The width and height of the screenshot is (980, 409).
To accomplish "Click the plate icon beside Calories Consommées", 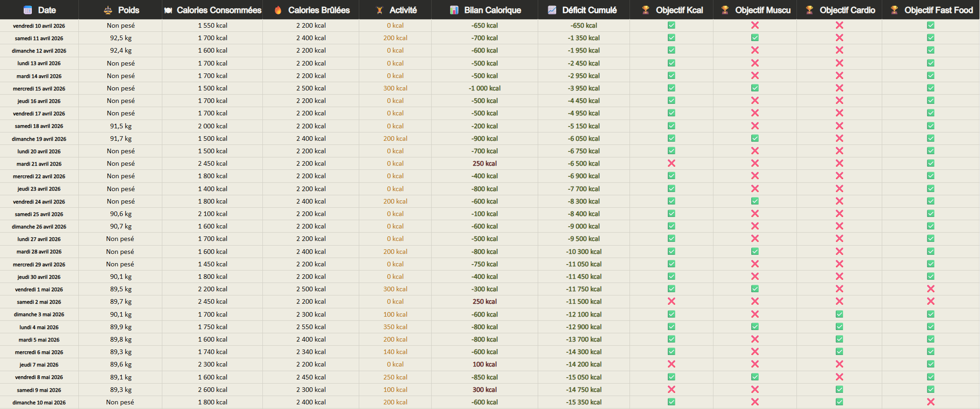I will point(168,10).
